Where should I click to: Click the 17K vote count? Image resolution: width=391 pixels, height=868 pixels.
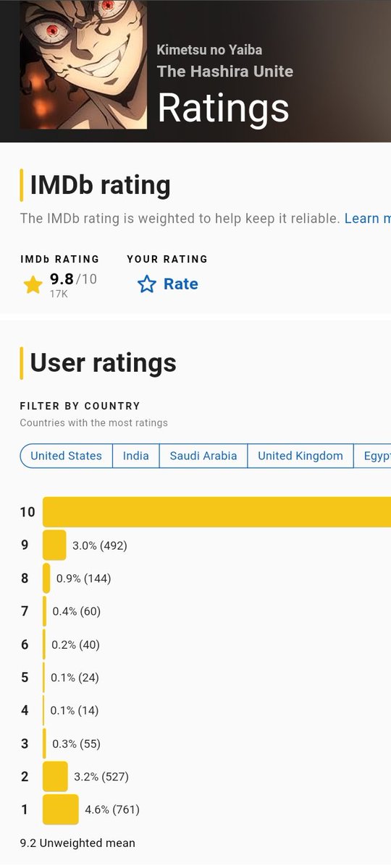[x=59, y=294]
